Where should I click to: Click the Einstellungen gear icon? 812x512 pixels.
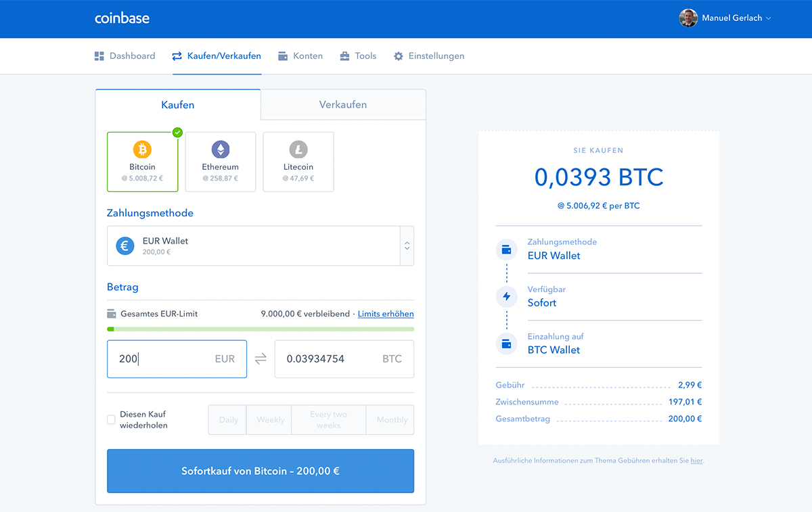tap(398, 56)
